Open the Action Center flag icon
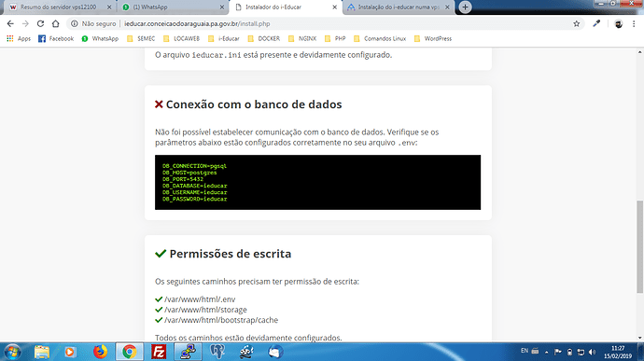The image size is (644, 361). pyautogui.click(x=558, y=352)
